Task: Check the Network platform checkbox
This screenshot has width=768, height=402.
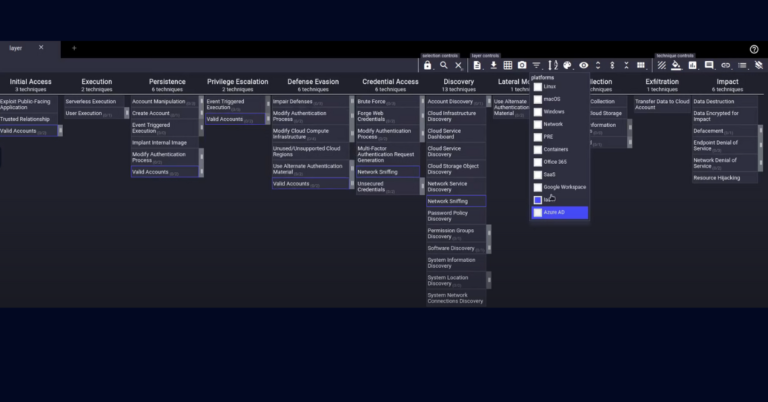Action: (x=538, y=124)
